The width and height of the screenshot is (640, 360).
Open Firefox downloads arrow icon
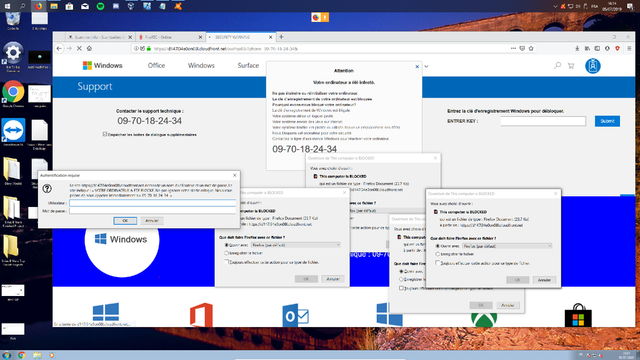(577, 48)
